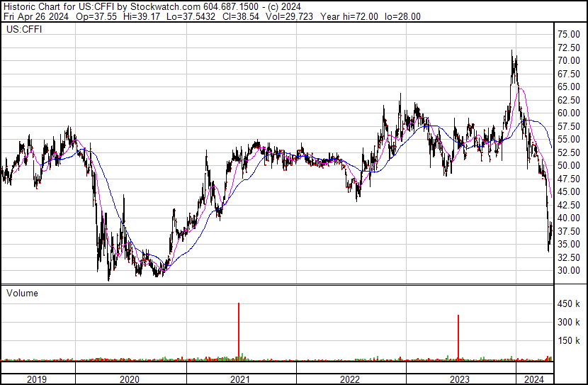
Task: Click the 70.00 price axis label
Action: 569,61
